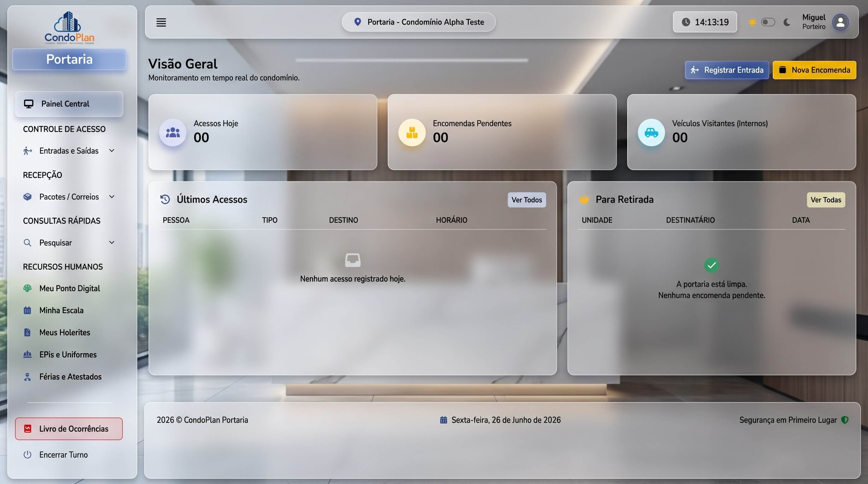868x484 pixels.
Task: Click the PESSOA column header
Action: (176, 220)
